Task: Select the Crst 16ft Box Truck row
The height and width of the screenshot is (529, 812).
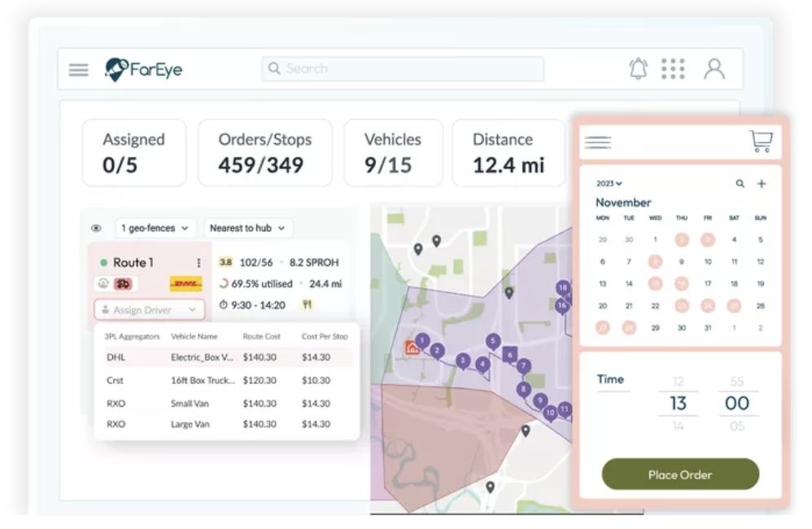Action: [226, 380]
